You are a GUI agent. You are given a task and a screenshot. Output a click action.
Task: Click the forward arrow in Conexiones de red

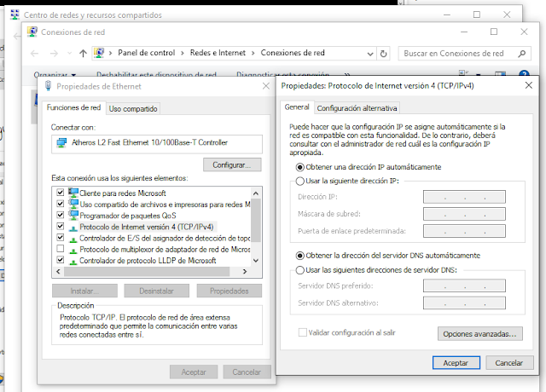pyautogui.click(x=54, y=53)
